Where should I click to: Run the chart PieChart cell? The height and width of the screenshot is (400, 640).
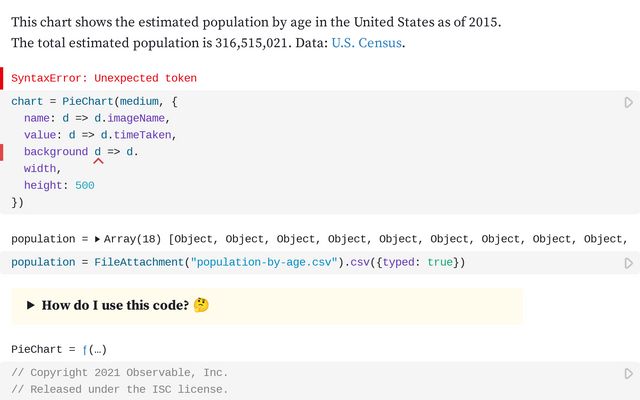(x=628, y=102)
